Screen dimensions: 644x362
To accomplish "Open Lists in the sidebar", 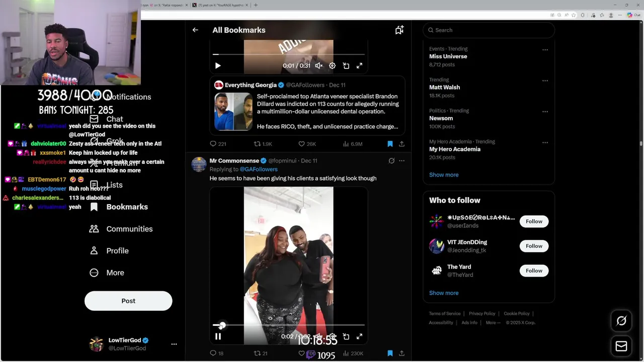I will coord(106,185).
